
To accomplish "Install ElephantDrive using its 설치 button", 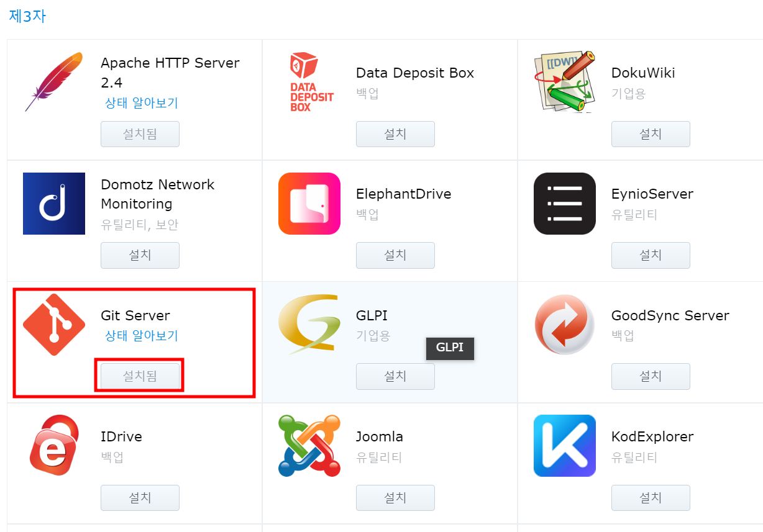I will click(x=395, y=255).
